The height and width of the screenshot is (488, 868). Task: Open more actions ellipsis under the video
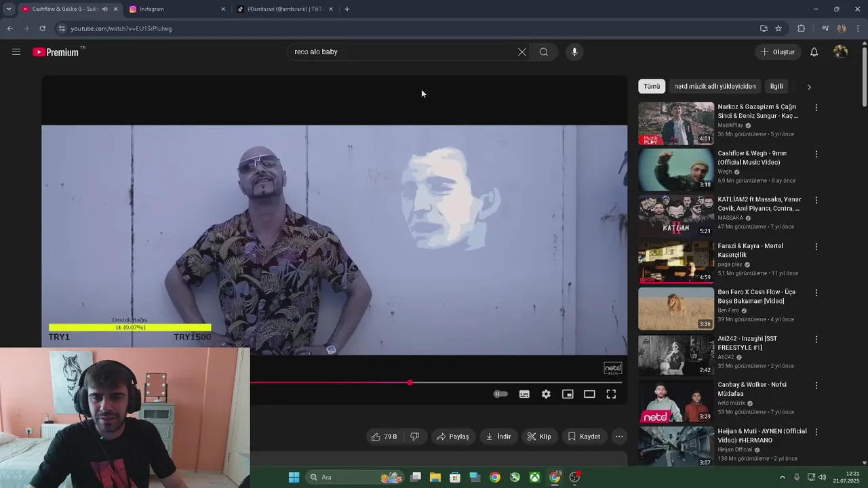[x=619, y=436]
